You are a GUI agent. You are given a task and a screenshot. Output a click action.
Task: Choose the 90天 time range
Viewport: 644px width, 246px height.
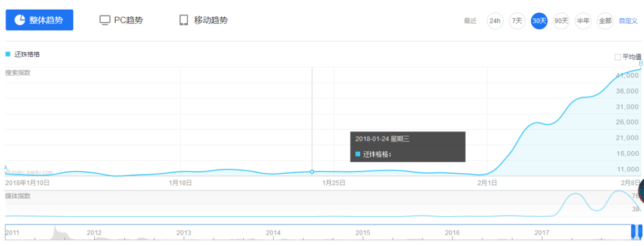(561, 20)
